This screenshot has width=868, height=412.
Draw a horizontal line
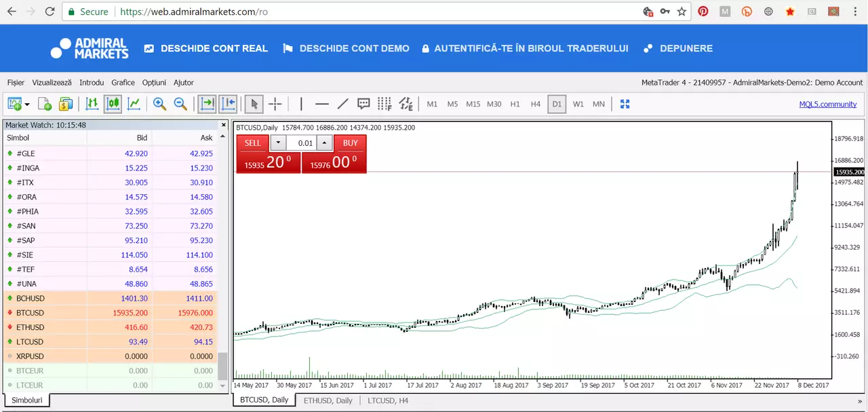coord(322,104)
